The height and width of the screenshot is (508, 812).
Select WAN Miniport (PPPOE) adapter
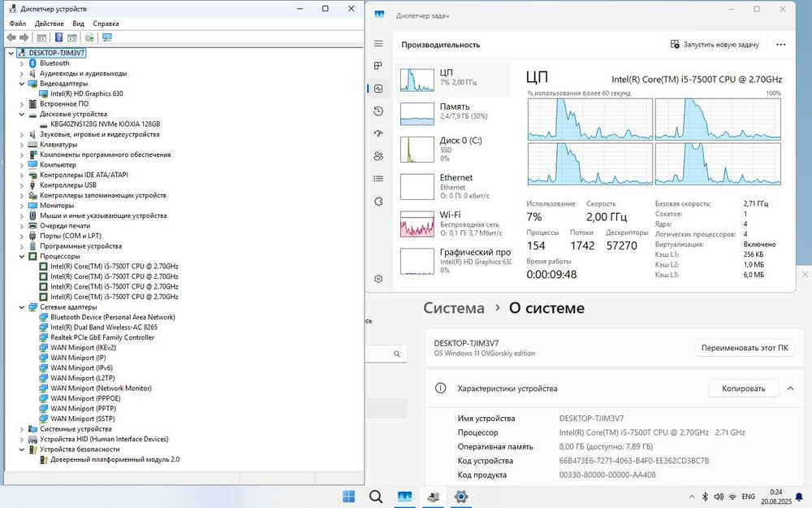pyautogui.click(x=85, y=398)
